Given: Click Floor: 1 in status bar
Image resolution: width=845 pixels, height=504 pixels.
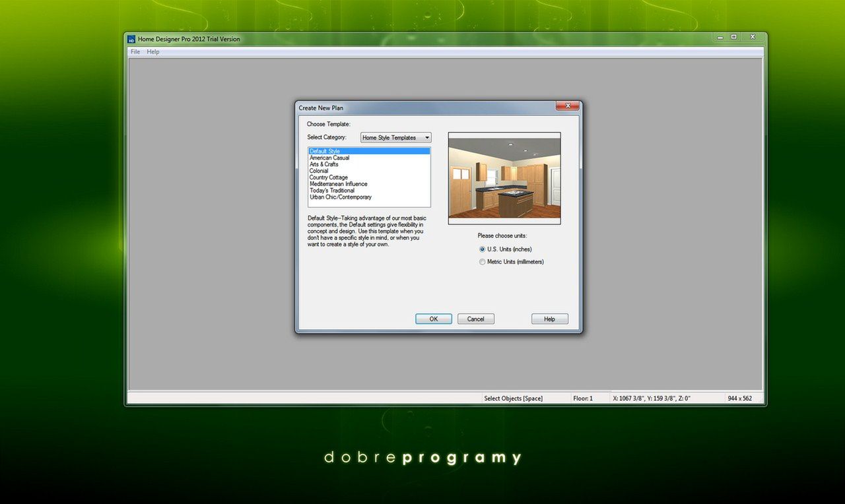Looking at the screenshot, I should (x=583, y=398).
